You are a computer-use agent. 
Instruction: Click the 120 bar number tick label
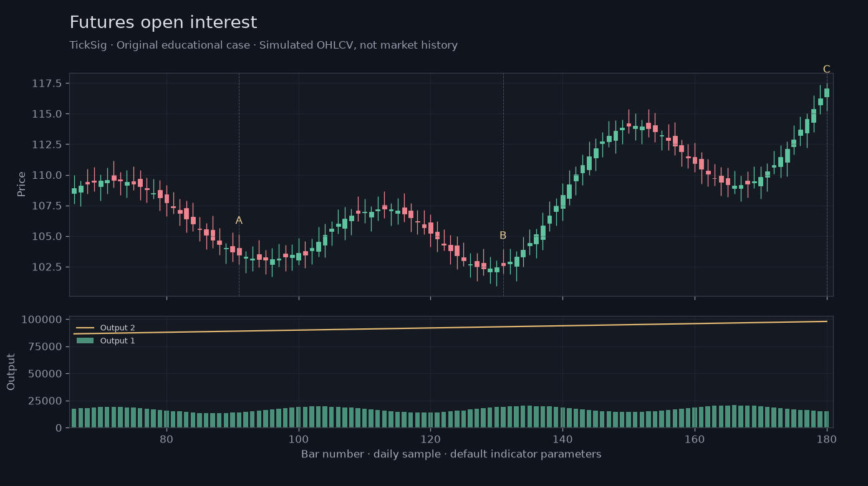point(430,438)
